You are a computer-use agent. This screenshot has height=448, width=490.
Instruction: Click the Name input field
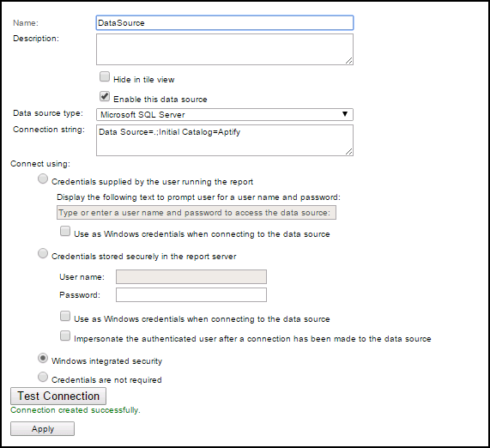click(225, 23)
